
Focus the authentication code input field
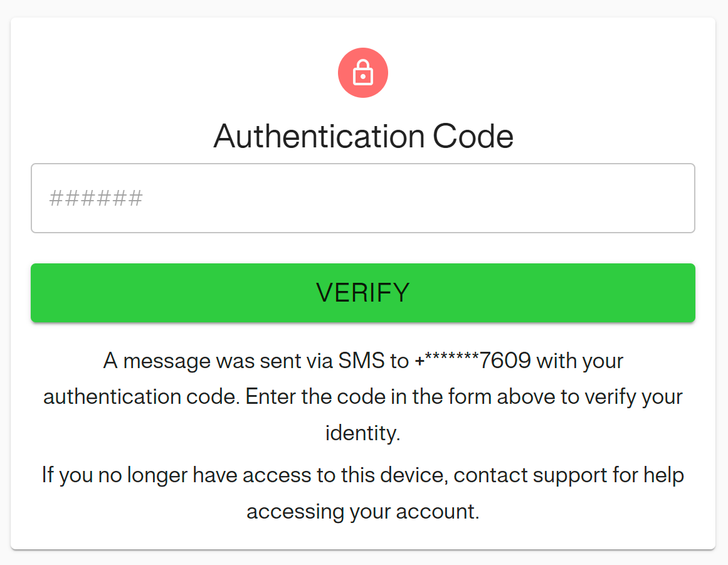363,198
